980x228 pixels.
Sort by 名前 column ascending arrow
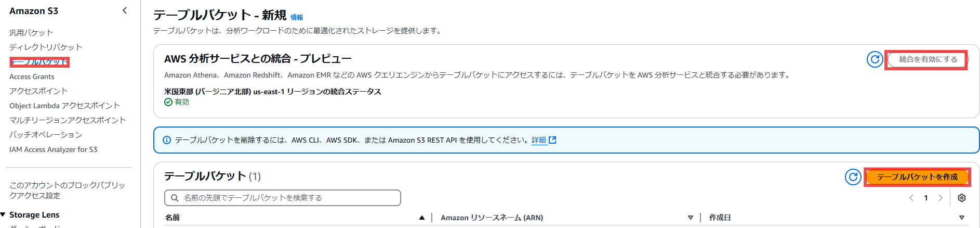(422, 218)
